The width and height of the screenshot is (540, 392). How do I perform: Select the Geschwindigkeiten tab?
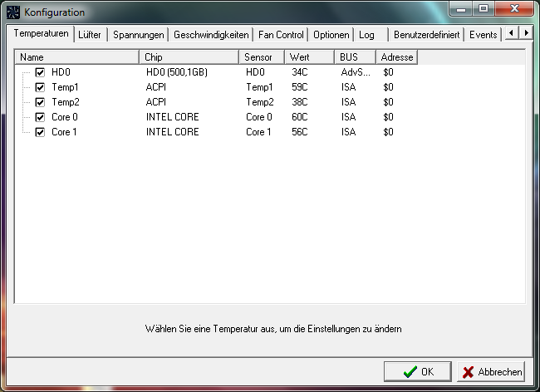(x=211, y=35)
